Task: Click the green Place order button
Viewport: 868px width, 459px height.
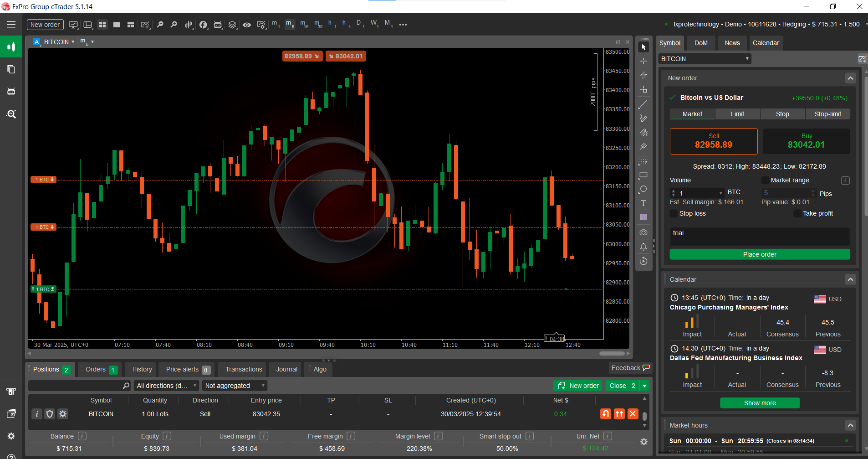Action: (759, 254)
